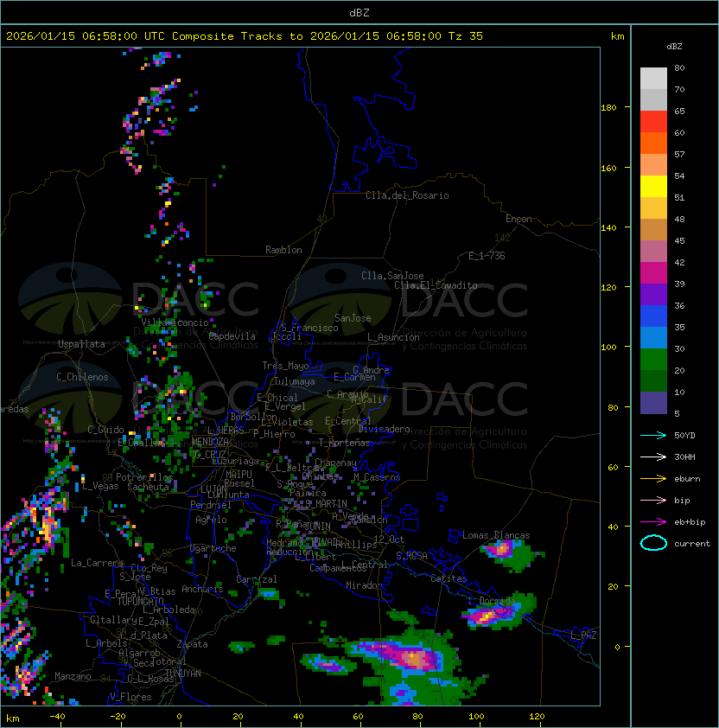Click the Tres_Mayo place label
This screenshot has height=728, width=719.
pyautogui.click(x=285, y=366)
